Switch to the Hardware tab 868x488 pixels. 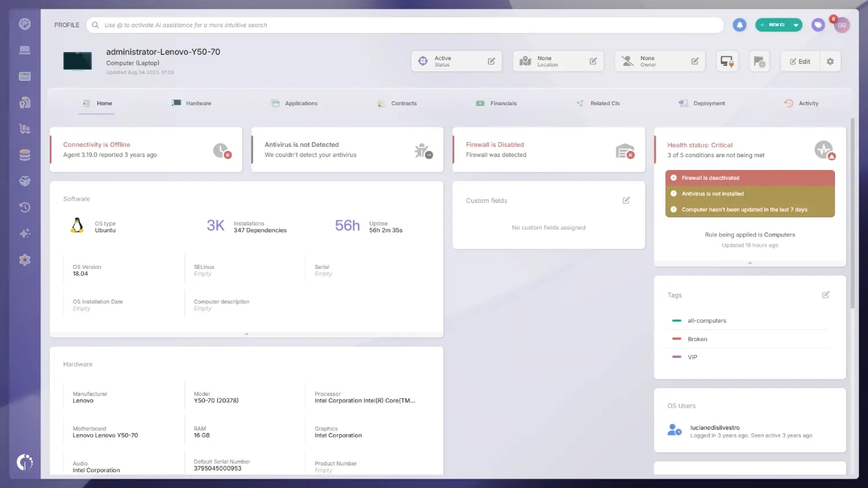pyautogui.click(x=192, y=103)
